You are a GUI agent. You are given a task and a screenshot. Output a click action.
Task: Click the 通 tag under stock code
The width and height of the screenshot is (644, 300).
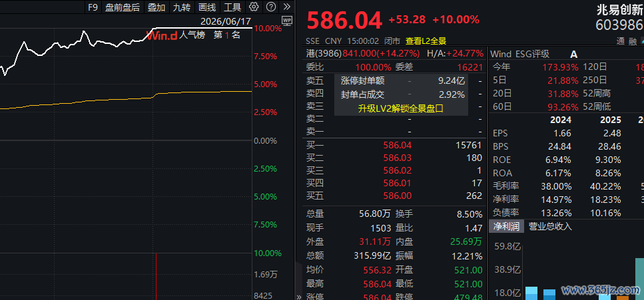[621, 41]
